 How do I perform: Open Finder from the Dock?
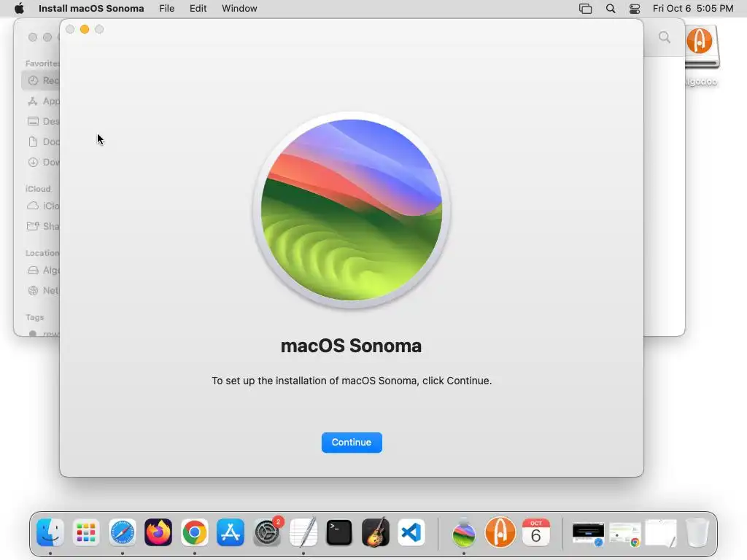tap(50, 532)
